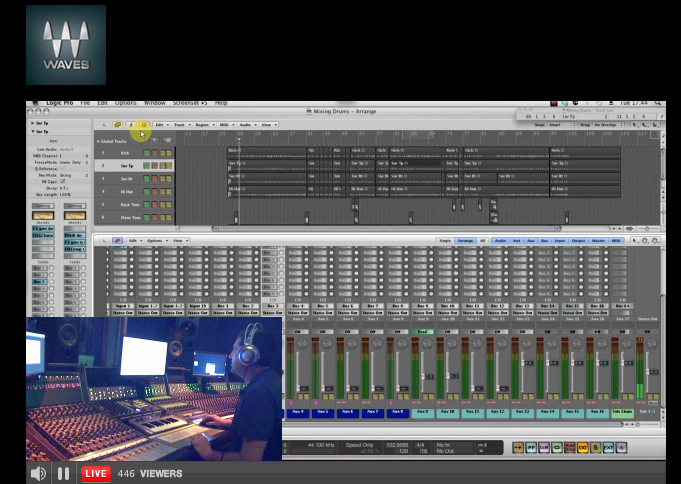Click the add global track plus button
The height and width of the screenshot is (484, 681).
pyautogui.click(x=154, y=140)
